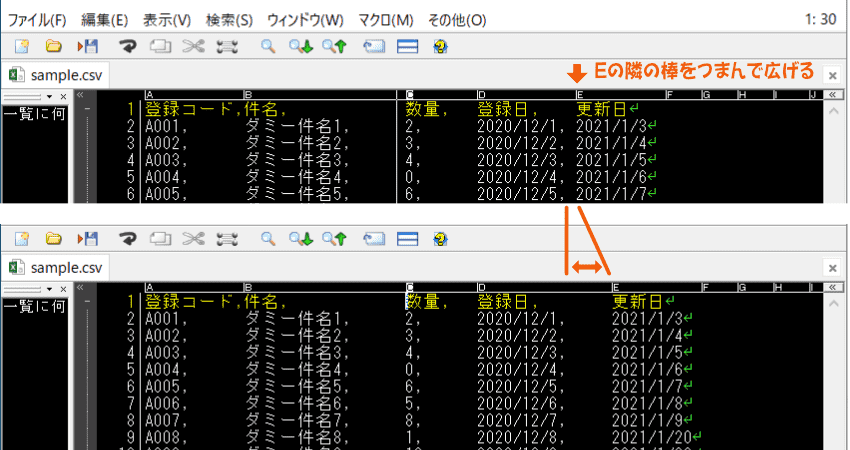Click 登録コード header text in upper editor

point(190,110)
